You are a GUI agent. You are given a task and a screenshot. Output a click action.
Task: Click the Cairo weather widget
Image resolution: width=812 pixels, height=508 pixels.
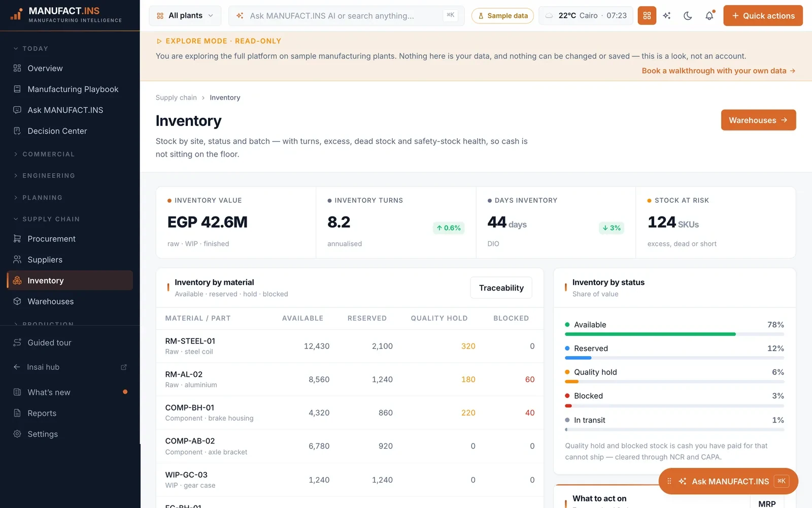586,16
